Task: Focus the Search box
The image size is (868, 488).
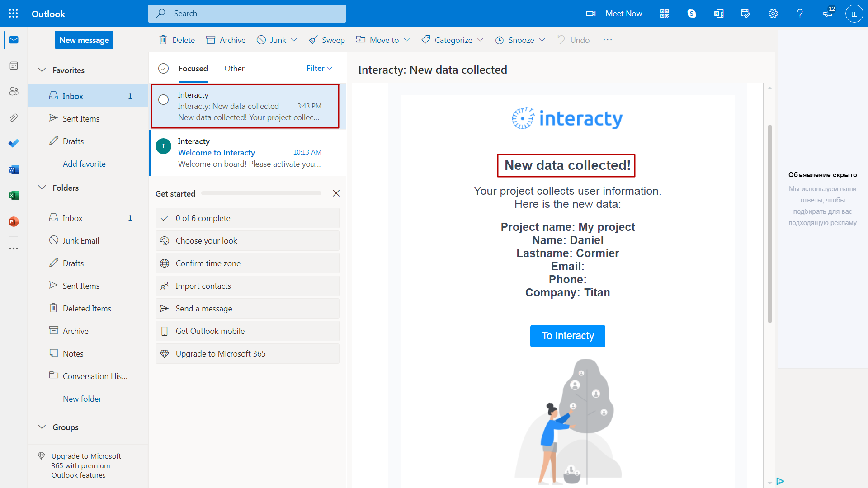Action: pos(247,14)
